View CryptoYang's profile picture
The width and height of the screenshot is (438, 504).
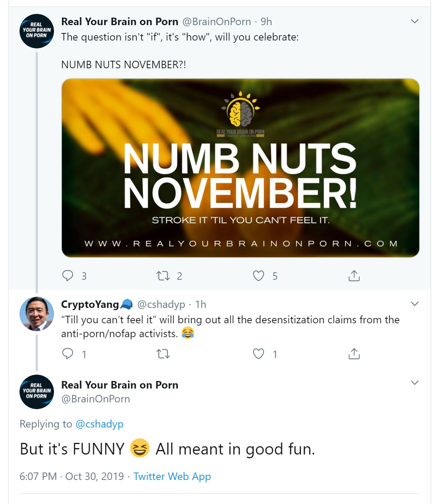coord(37,313)
